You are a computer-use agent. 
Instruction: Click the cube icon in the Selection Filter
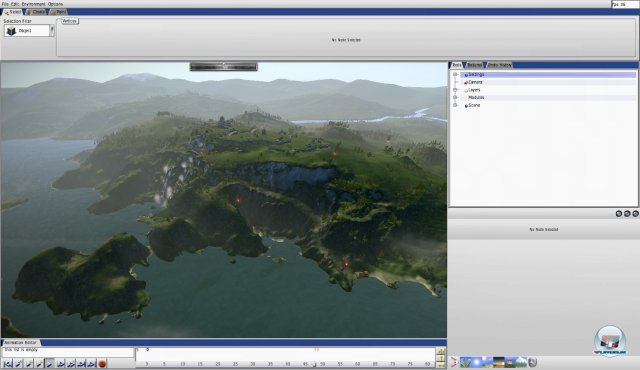(11, 31)
